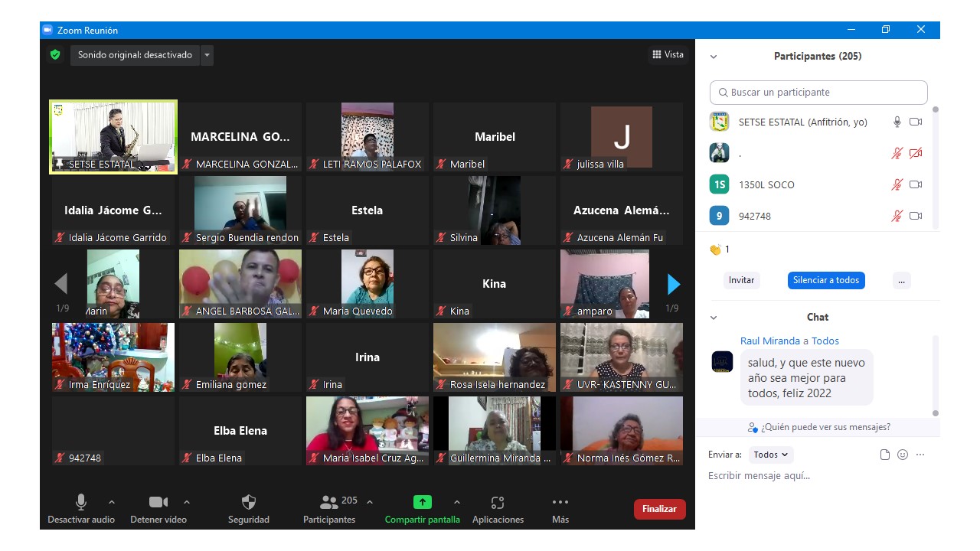
Task: Expand video options caret beside Detener vídeo
Action: [187, 502]
